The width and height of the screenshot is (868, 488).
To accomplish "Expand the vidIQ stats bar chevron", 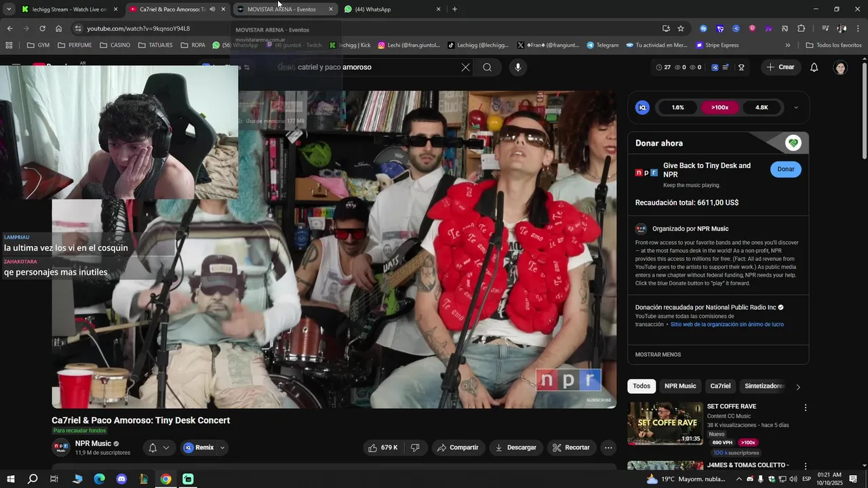I will point(795,108).
